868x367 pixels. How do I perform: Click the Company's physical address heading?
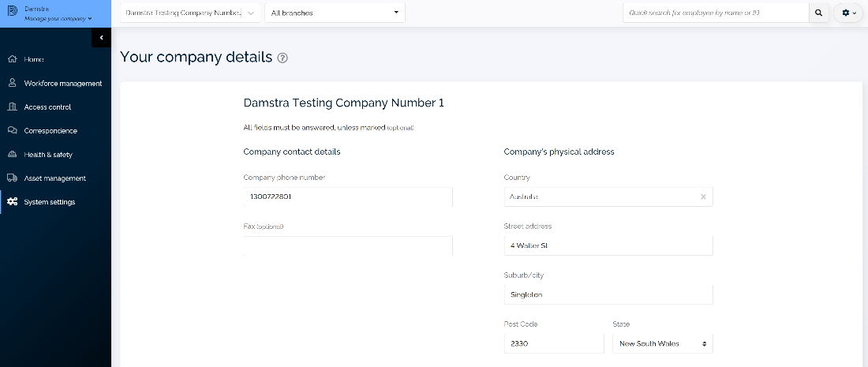(559, 152)
